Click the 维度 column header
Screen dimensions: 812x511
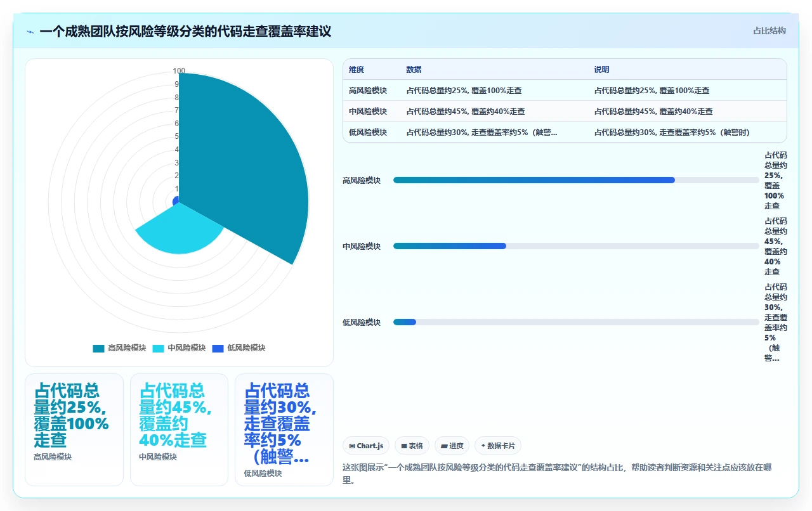click(x=357, y=70)
